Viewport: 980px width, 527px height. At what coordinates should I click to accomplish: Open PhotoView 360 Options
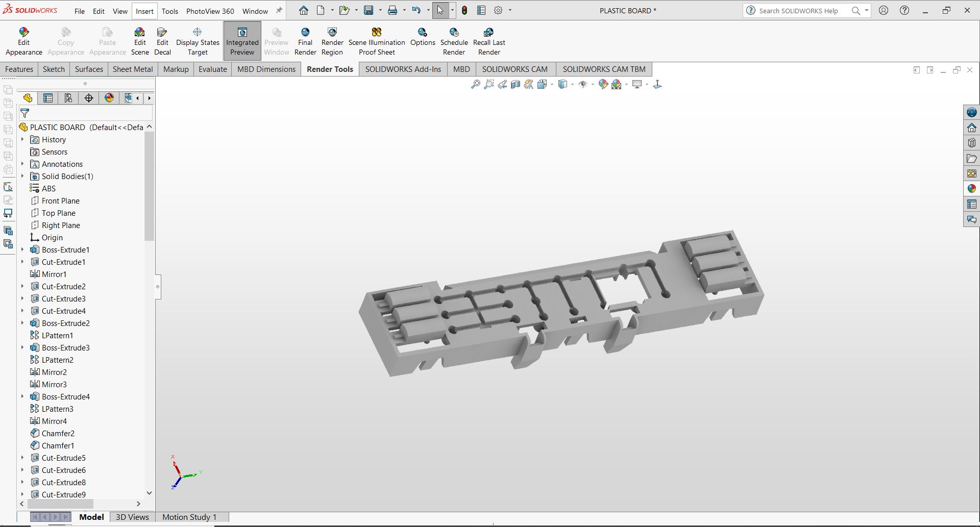[x=423, y=37]
